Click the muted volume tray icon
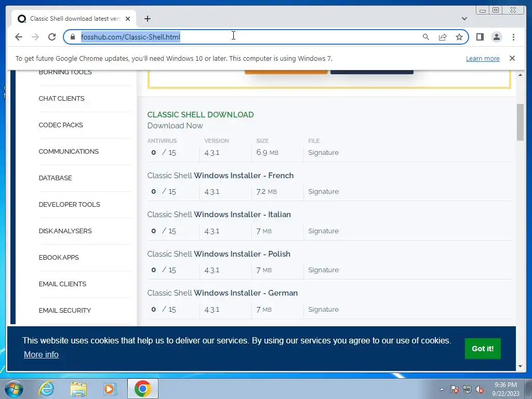532x399 pixels. (480, 389)
